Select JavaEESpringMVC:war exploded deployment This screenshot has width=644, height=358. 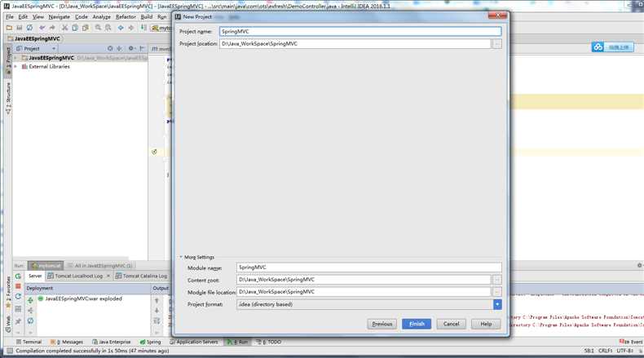[80, 298]
